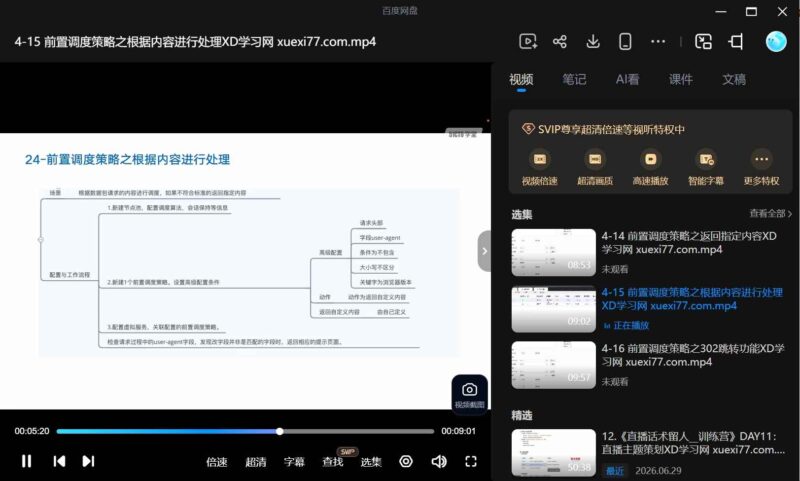Open the user avatar profile

776,41
